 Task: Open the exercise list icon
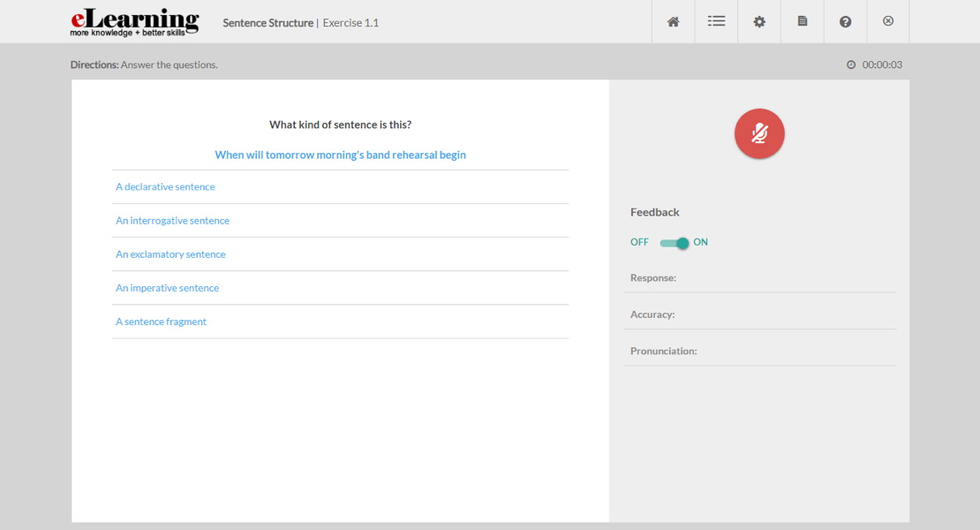click(716, 21)
